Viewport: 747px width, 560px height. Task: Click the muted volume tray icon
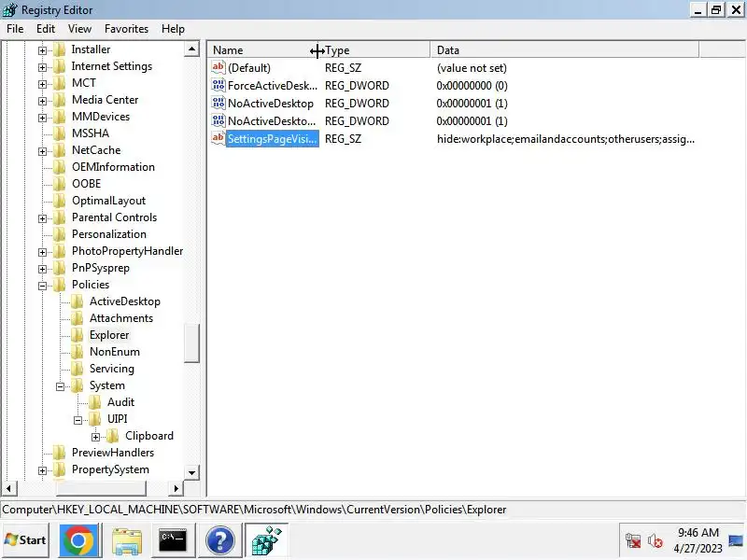[x=655, y=540]
